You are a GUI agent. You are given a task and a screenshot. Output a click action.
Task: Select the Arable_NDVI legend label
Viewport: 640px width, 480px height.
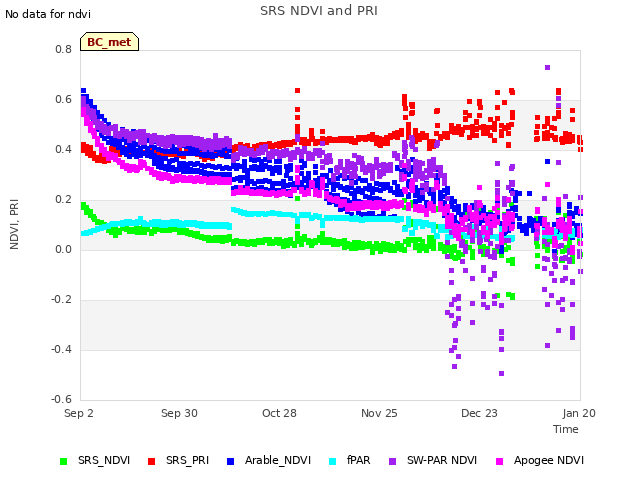(278, 460)
